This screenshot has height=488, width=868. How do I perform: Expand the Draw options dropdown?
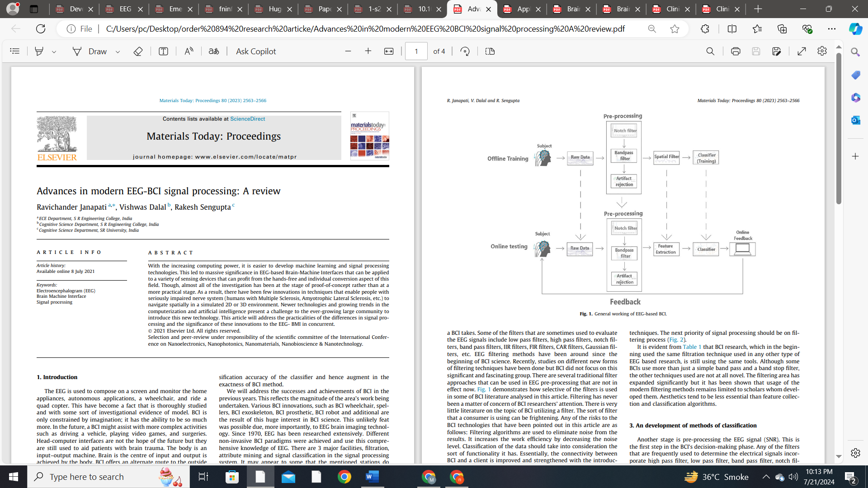(x=118, y=52)
